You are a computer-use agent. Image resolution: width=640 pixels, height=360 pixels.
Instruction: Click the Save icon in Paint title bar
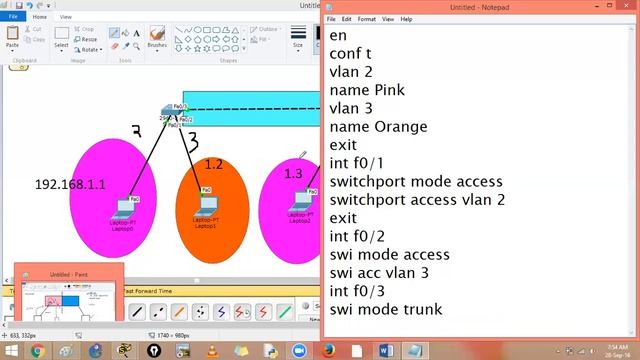tap(19, 5)
